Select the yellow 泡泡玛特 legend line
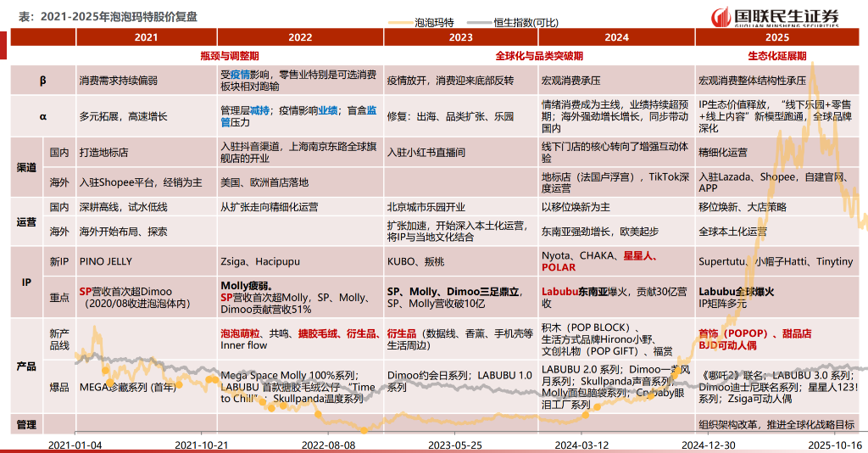The width and height of the screenshot is (868, 453). click(x=400, y=23)
